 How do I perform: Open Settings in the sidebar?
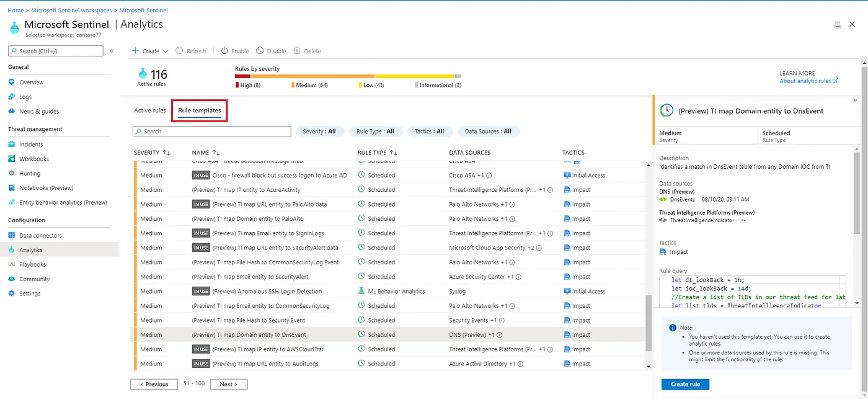coord(30,294)
